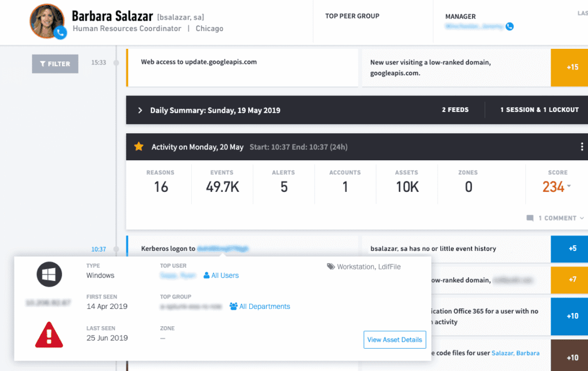Click the ZONES count 0
Image resolution: width=588 pixels, height=371 pixels.
click(469, 187)
